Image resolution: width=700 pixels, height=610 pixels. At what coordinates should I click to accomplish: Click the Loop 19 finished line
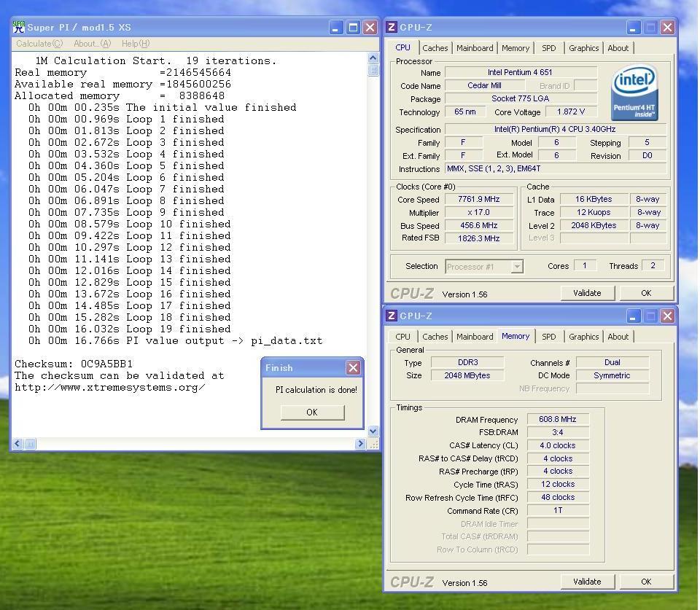point(130,329)
